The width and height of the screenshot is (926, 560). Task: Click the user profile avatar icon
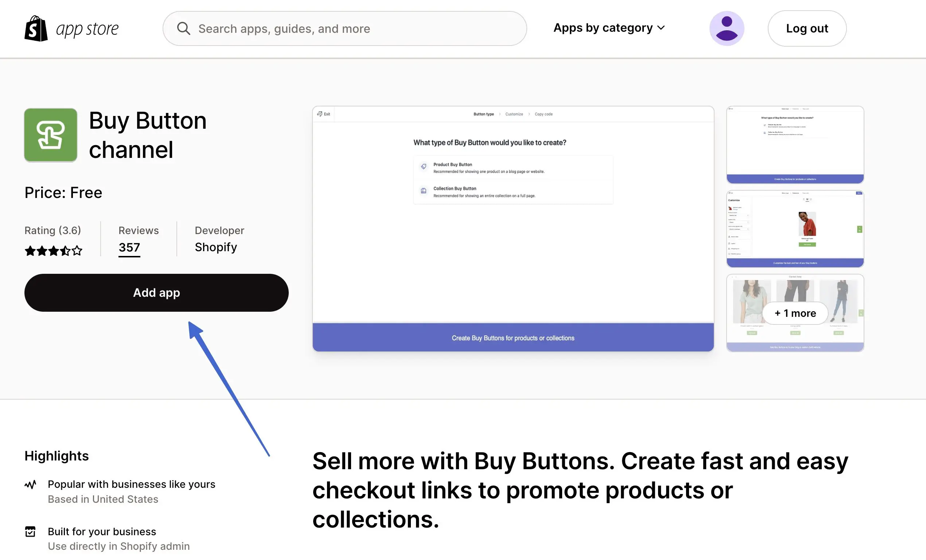pos(726,28)
